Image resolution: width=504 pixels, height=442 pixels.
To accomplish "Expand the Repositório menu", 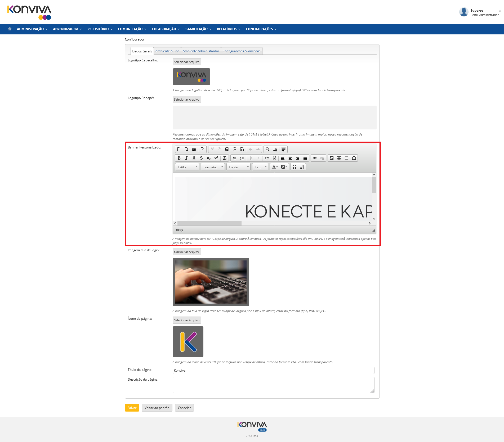I will click(x=100, y=29).
